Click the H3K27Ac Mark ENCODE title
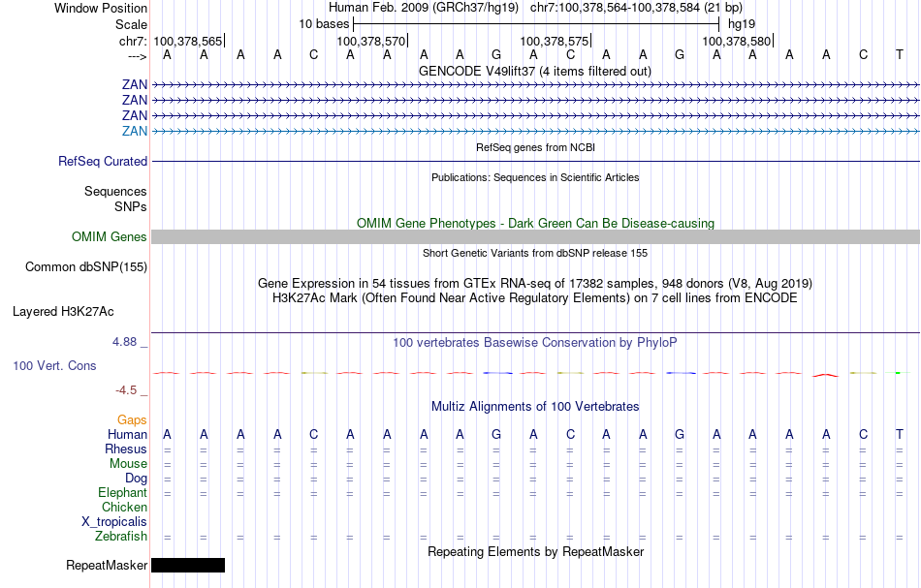Screen dimensions: 921x588 [x=535, y=298]
